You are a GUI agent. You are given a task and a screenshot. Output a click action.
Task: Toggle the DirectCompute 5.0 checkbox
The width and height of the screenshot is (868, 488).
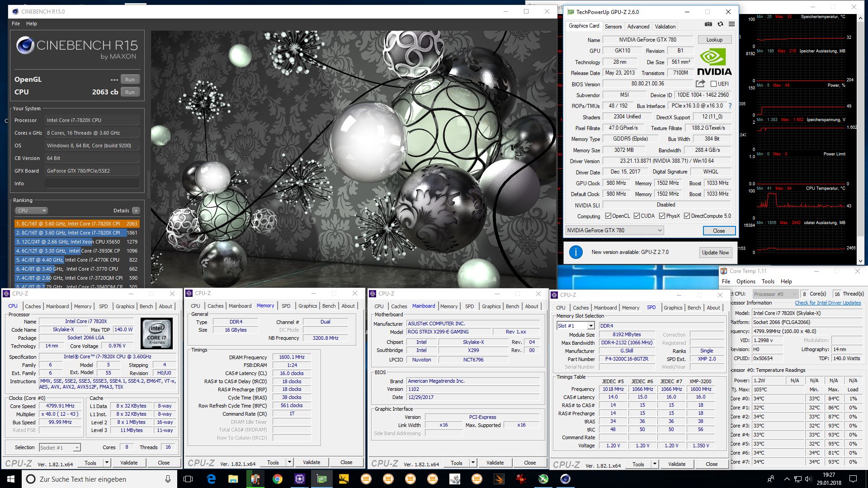click(x=687, y=216)
